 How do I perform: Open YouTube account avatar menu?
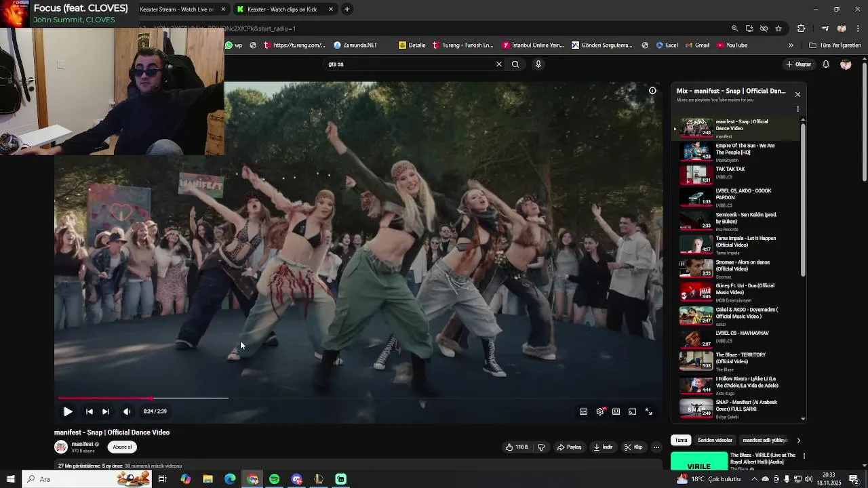point(846,64)
